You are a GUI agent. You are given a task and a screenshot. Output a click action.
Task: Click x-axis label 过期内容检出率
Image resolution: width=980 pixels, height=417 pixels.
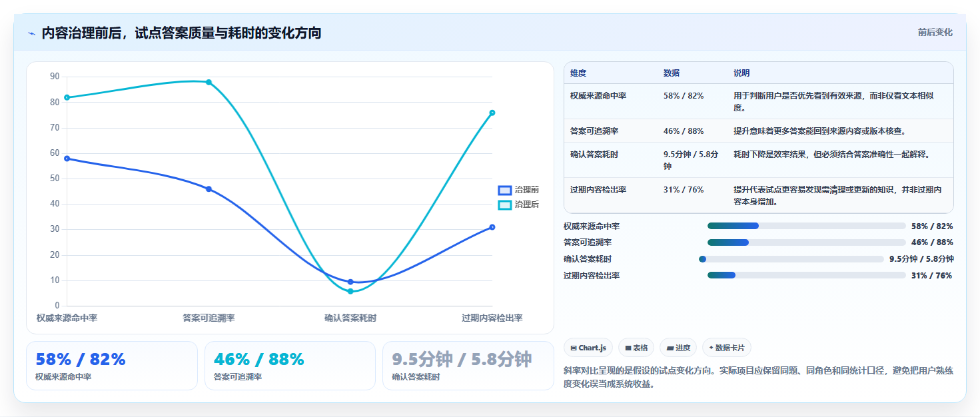click(492, 318)
